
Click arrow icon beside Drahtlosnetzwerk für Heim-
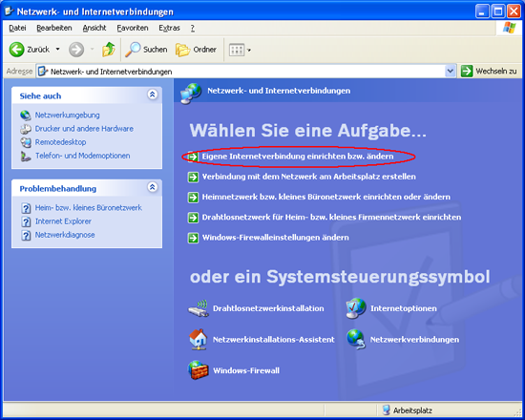193,218
